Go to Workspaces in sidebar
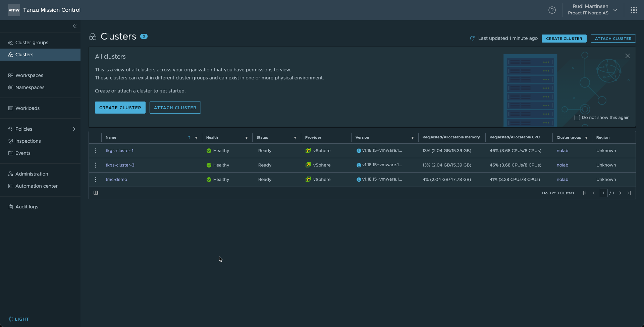Image resolution: width=644 pixels, height=327 pixels. 29,75
